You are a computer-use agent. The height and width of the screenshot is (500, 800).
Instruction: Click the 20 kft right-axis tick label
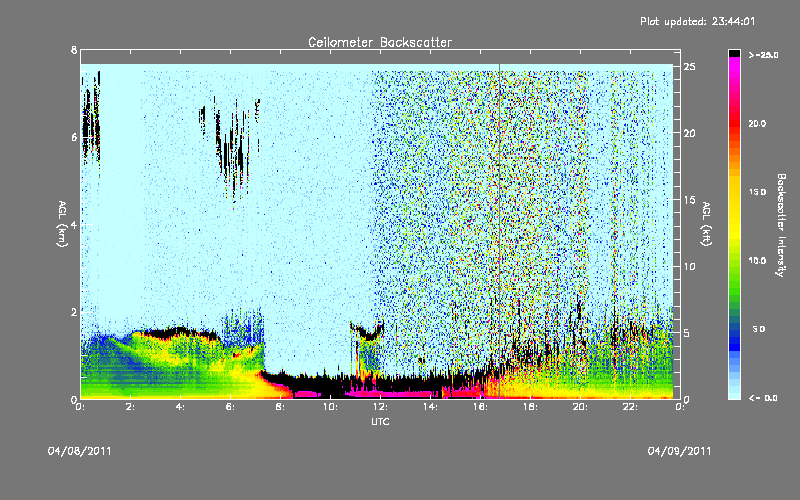coord(689,133)
